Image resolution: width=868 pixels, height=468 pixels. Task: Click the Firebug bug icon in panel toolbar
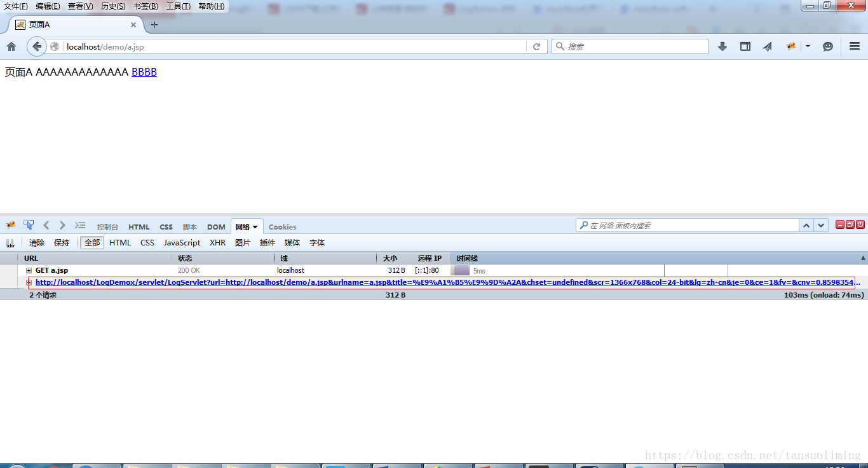tap(11, 225)
